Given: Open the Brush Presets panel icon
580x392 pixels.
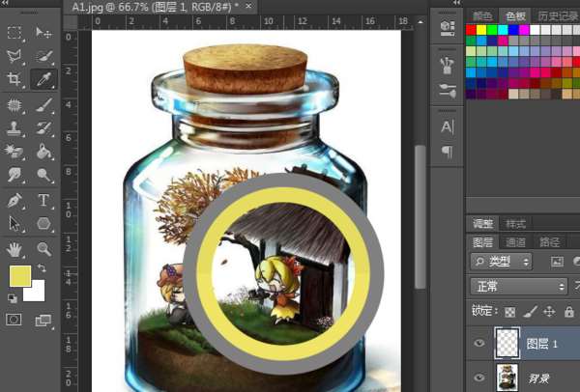Looking at the screenshot, I should point(448,66).
